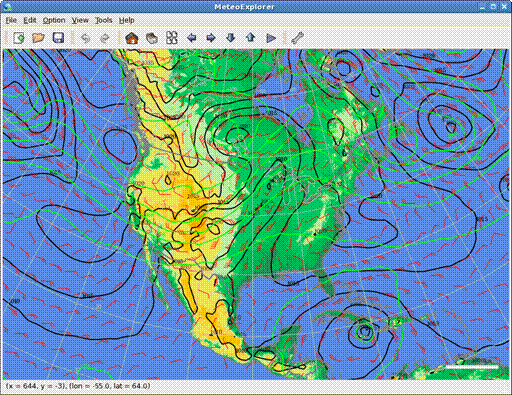Open the Option menu
This screenshot has width=512, height=395.
54,20
